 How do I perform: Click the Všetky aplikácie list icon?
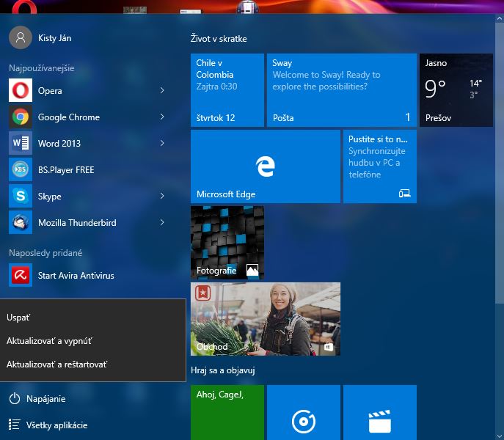click(x=15, y=425)
